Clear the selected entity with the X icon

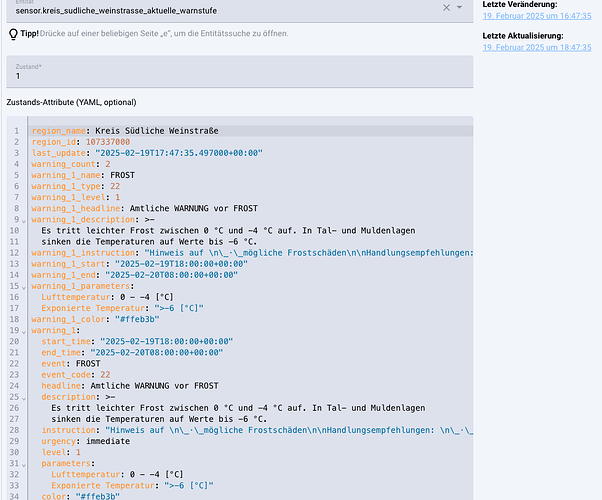[x=446, y=8]
